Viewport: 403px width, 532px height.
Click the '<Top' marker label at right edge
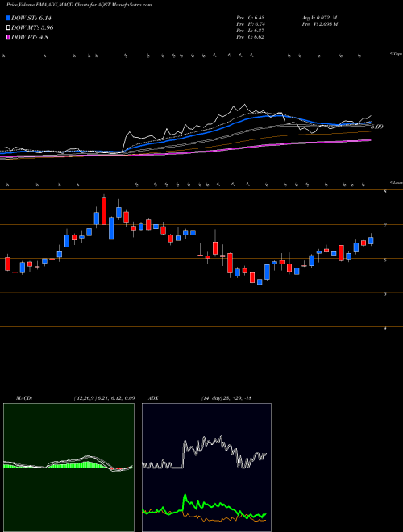[x=396, y=54]
